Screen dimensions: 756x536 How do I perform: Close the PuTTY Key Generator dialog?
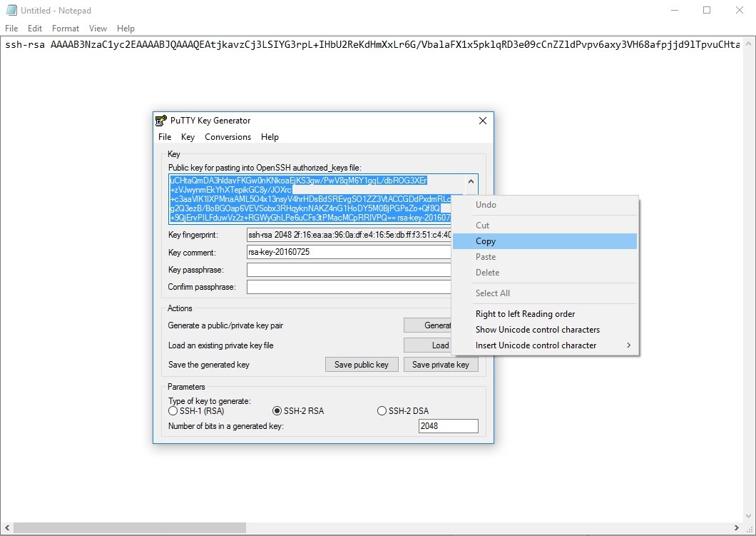coord(482,121)
